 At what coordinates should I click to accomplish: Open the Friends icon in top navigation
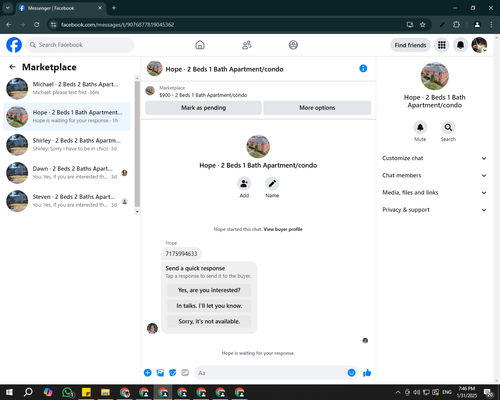point(247,45)
